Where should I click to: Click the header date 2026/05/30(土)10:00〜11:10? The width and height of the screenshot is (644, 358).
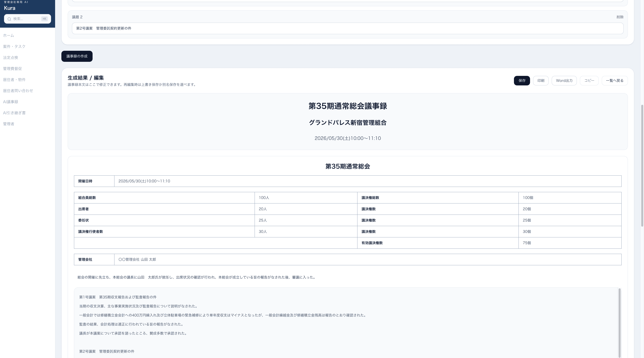point(348,138)
